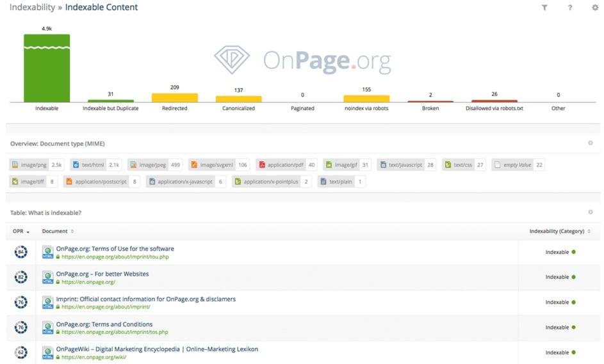
Task: Select the Canonicalized yellow bar
Action: (238, 99)
